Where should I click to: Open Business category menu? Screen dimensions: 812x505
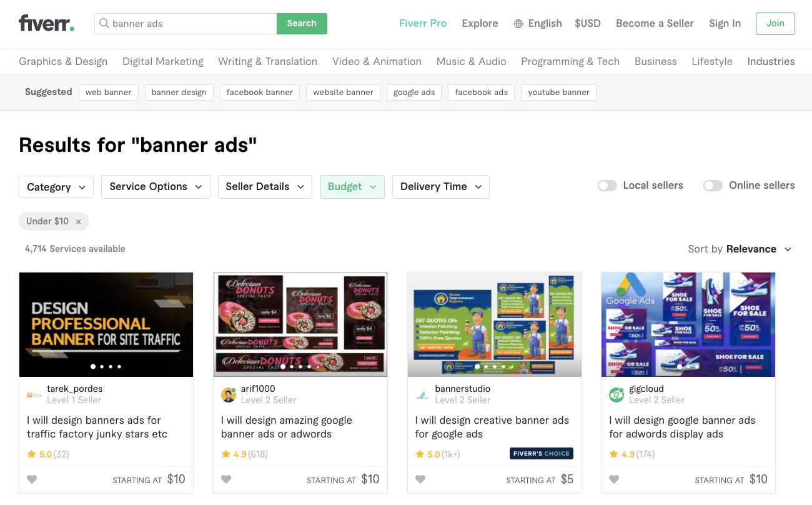pyautogui.click(x=656, y=61)
